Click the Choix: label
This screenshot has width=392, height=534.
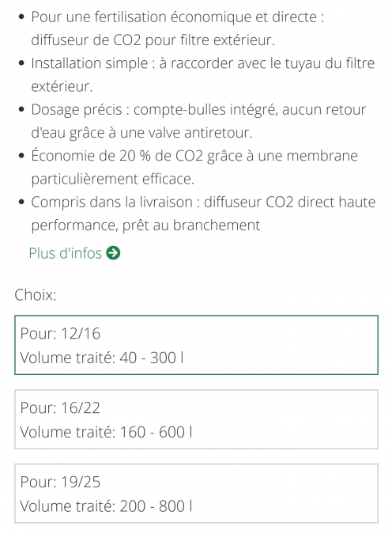click(36, 294)
